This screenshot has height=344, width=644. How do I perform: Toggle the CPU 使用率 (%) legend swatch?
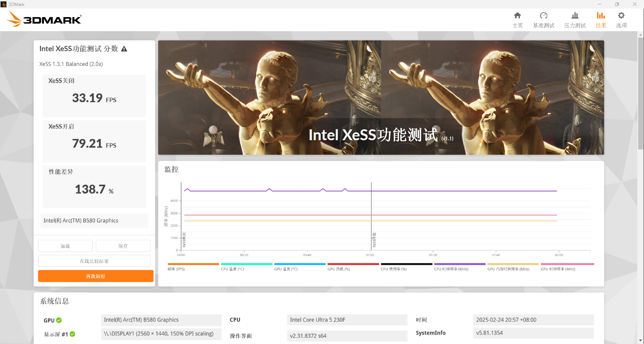407,264
